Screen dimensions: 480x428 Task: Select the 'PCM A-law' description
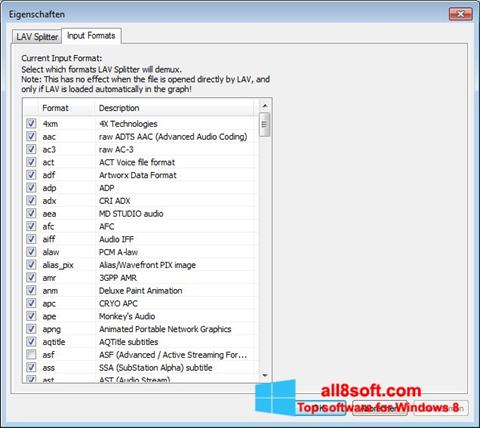pyautogui.click(x=118, y=252)
